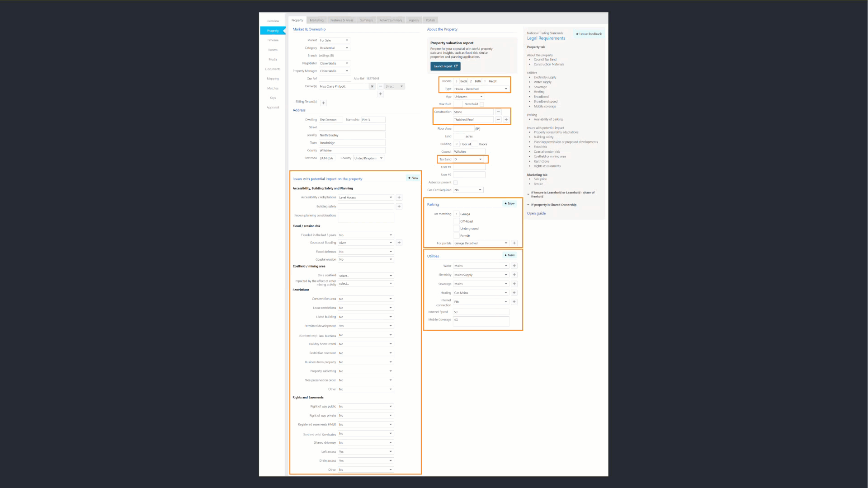Select the Timeline sidebar item
Viewport: 868px width, 488px height.
click(x=273, y=40)
